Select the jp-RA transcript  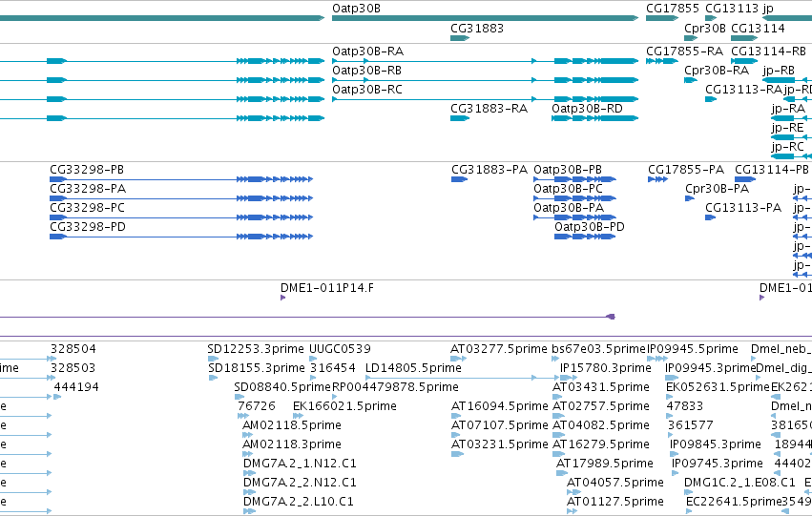pos(788,109)
